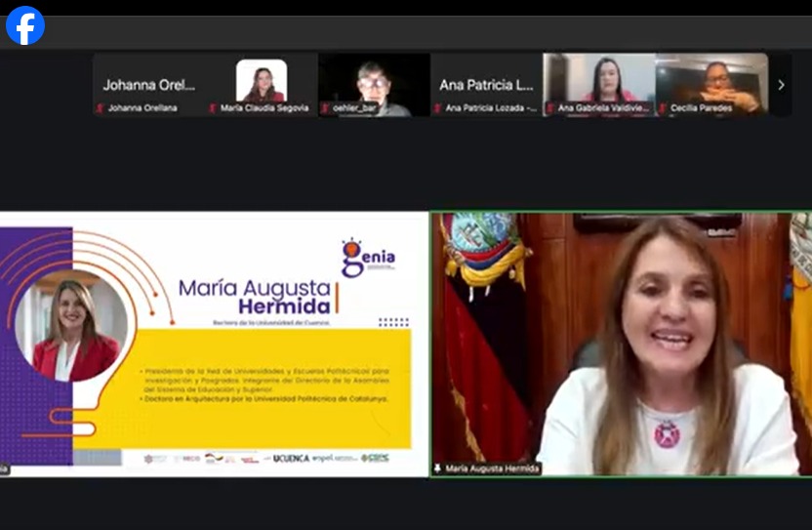
Task: Click muted mic icon beside Ana Patricia Lozada
Action: pos(438,108)
